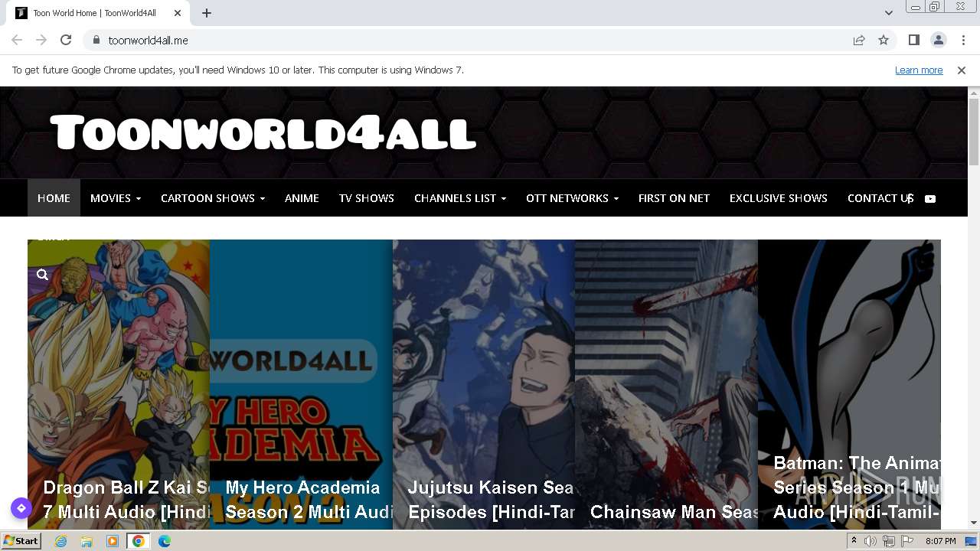Screen dimensions: 980x551
Task: Show hidden tray icons arrow
Action: (x=854, y=540)
